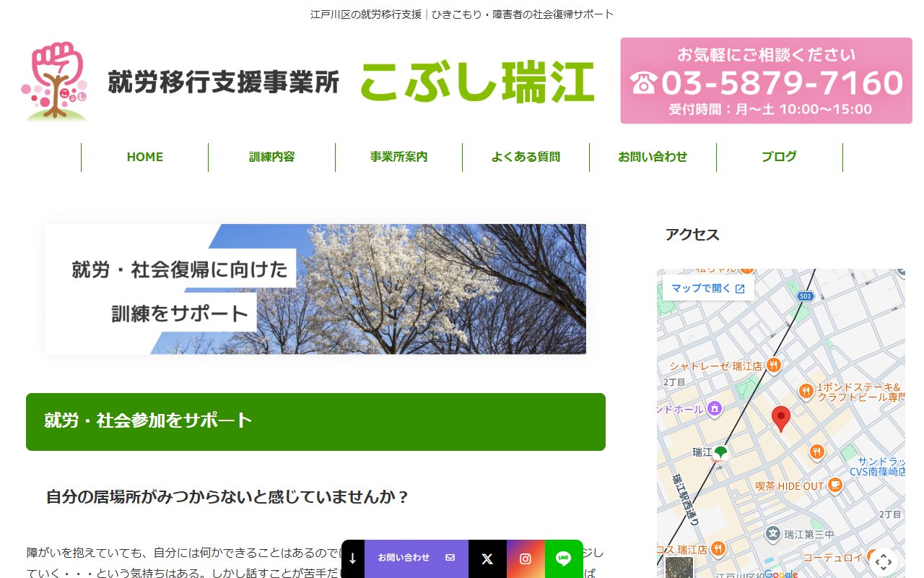This screenshot has height=578, width=924.
Task: Click the heading 自分の居場所がみつからないと感じていませんか？
Action: click(228, 497)
